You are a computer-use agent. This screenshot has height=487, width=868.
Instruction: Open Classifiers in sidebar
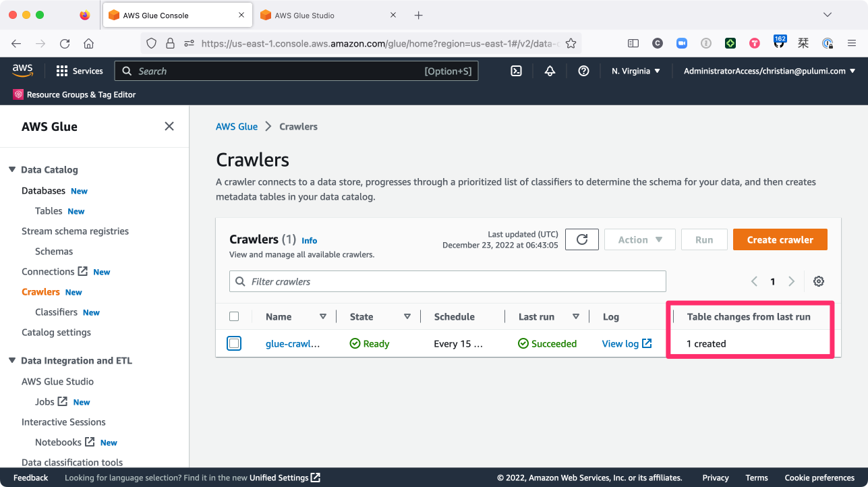(56, 312)
